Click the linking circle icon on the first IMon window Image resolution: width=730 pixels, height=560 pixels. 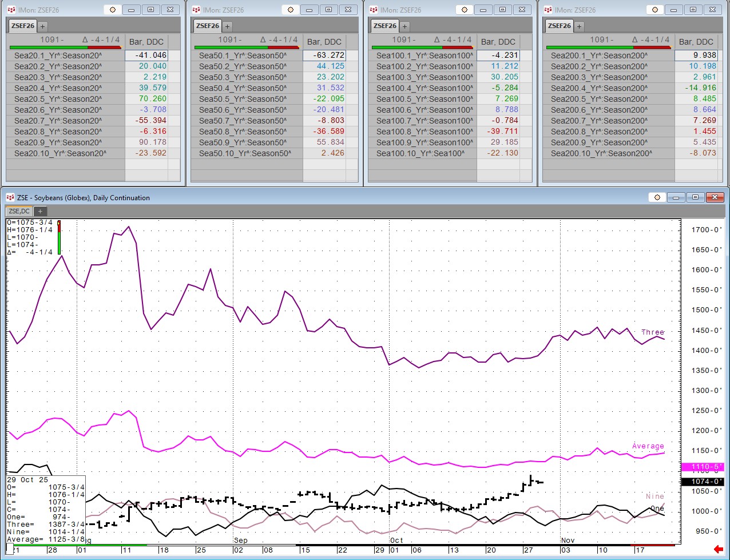112,10
